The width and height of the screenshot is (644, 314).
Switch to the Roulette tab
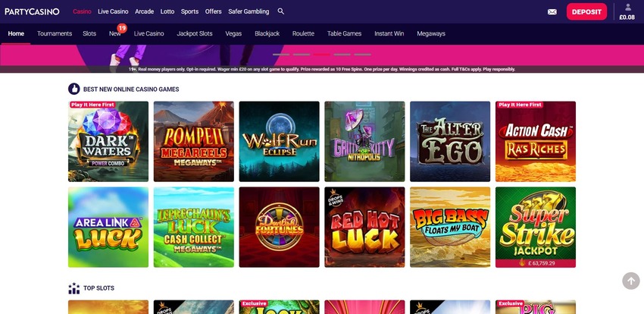coord(303,33)
